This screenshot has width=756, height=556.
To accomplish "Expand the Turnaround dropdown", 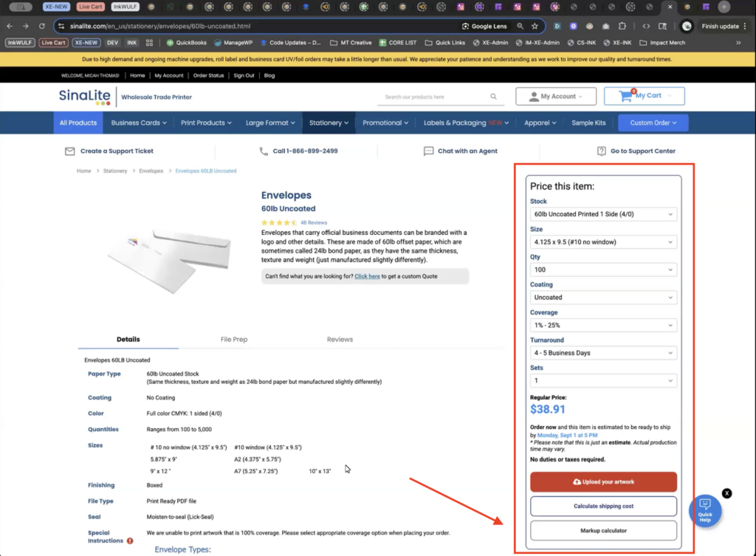I will point(602,353).
